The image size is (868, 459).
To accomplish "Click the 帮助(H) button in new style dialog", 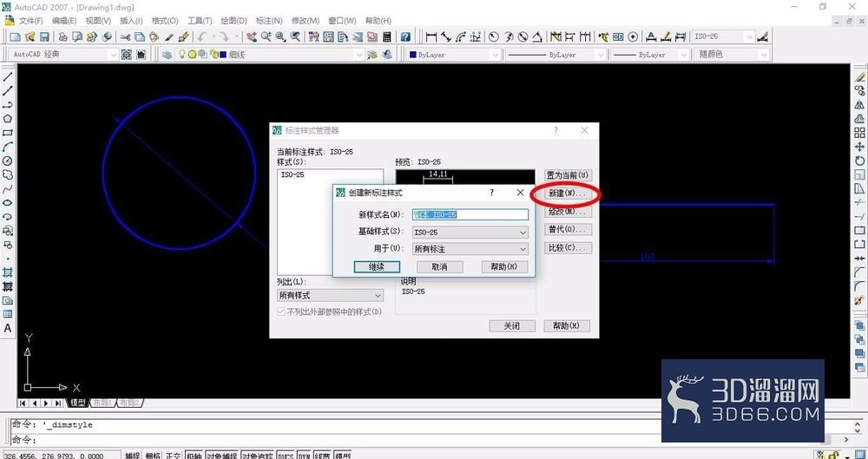I will 504,267.
